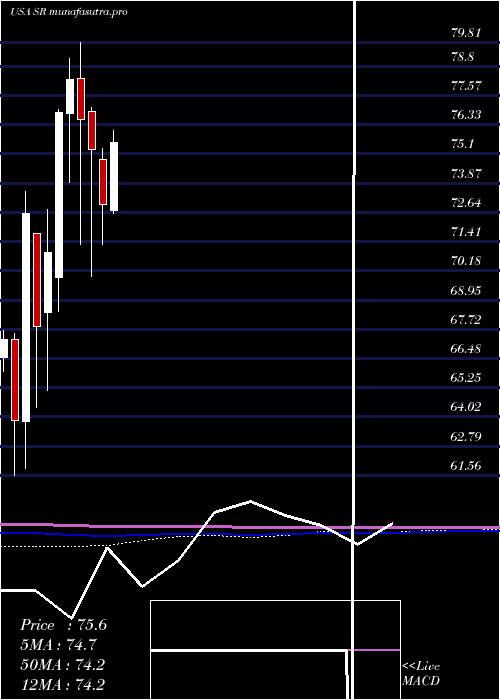Screen dimensions: 500x700
Task: Select the tallest white candlestick reaching 76.33
Action: 59,195
